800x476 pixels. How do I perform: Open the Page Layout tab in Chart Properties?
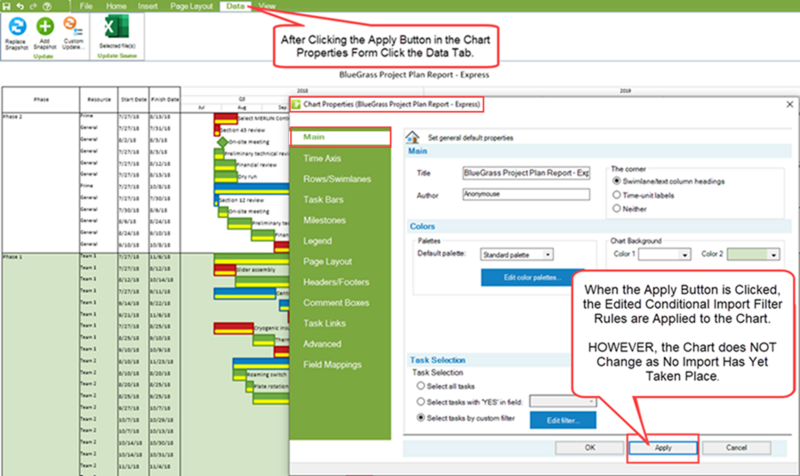[x=328, y=261]
